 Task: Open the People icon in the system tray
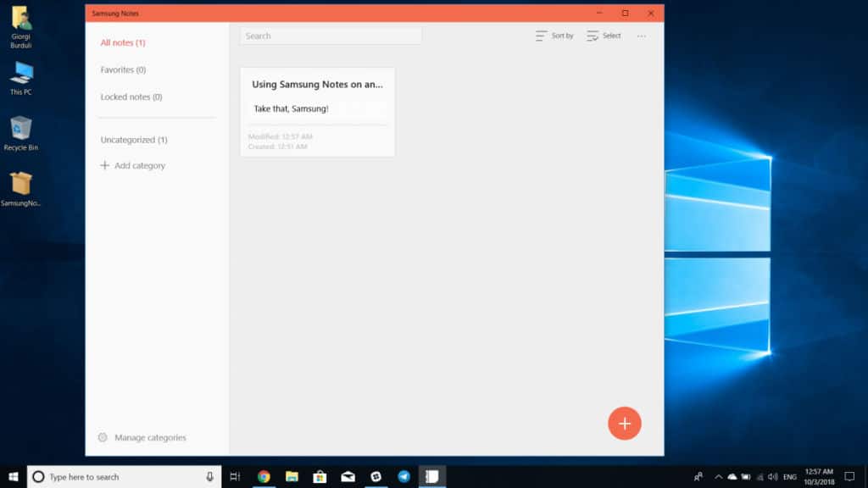click(x=698, y=477)
